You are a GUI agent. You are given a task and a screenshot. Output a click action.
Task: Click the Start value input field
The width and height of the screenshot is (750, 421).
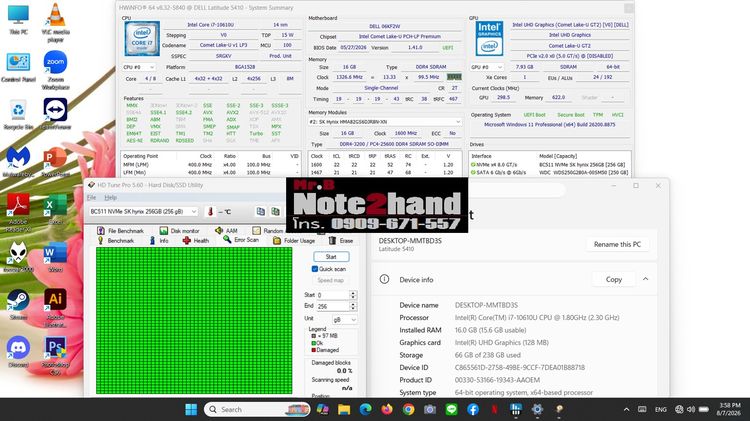point(333,295)
